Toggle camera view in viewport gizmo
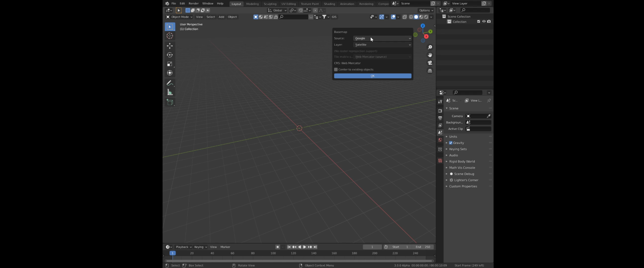The width and height of the screenshot is (644, 268). point(430,63)
